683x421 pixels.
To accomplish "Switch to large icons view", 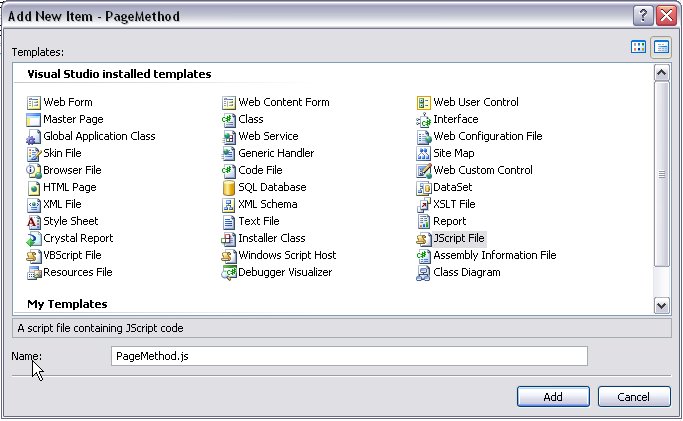I will 639,47.
